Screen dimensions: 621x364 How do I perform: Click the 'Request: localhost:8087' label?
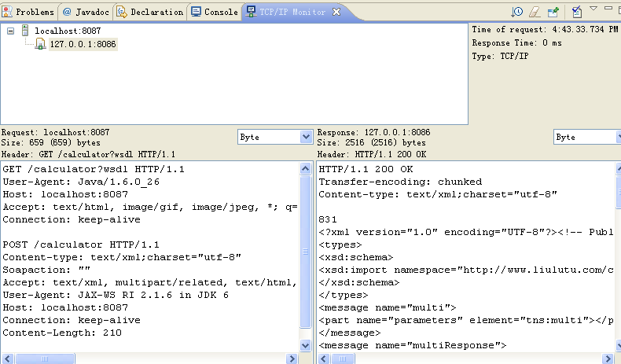coord(55,132)
